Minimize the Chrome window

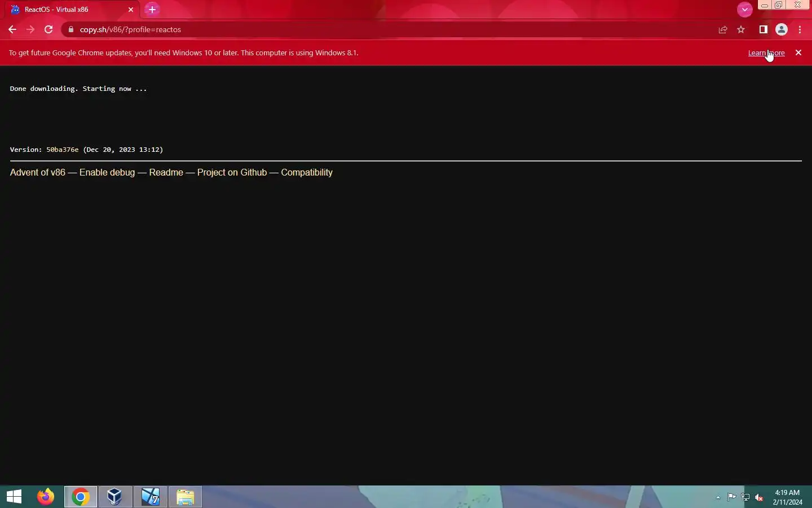[x=765, y=5]
